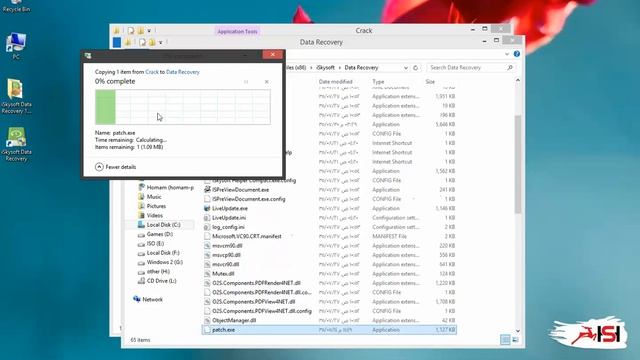Image resolution: width=640 pixels, height=360 pixels.
Task: Select the iSkysoft breadcrumb in address bar
Action: tap(325, 68)
